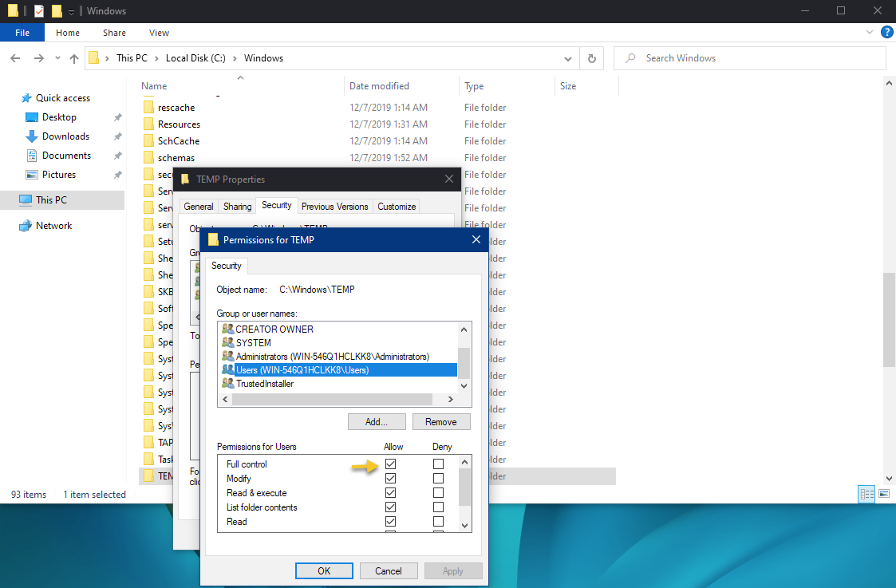Expand the root breadcrumb chevron before This PC

pos(108,58)
